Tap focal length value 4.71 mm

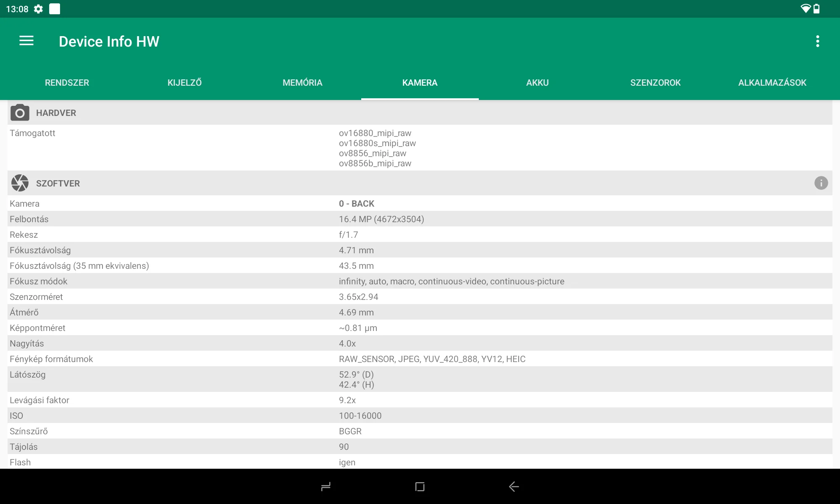pyautogui.click(x=356, y=250)
